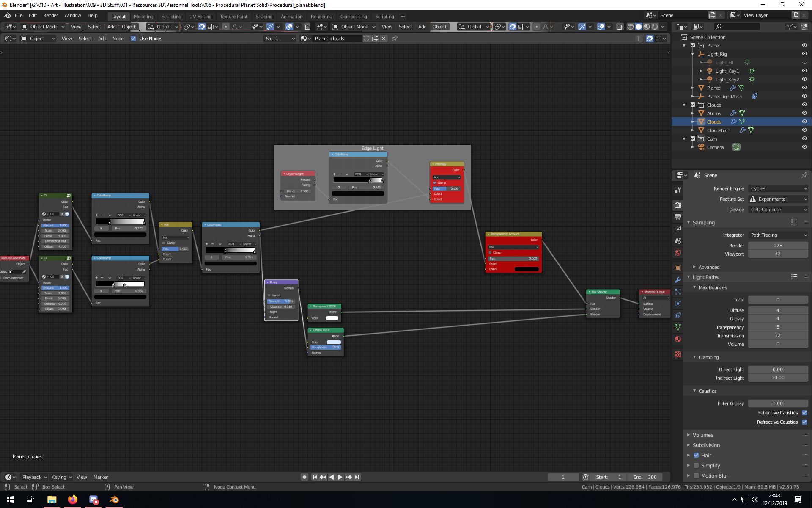Image resolution: width=812 pixels, height=508 pixels.
Task: Click the Render samples field showing 128
Action: (x=777, y=246)
